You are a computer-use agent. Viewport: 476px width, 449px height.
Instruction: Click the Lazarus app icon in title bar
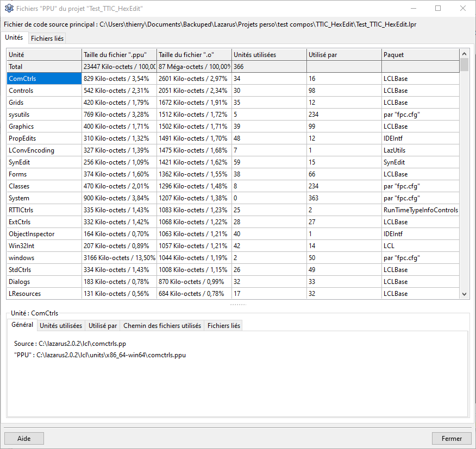click(9, 9)
